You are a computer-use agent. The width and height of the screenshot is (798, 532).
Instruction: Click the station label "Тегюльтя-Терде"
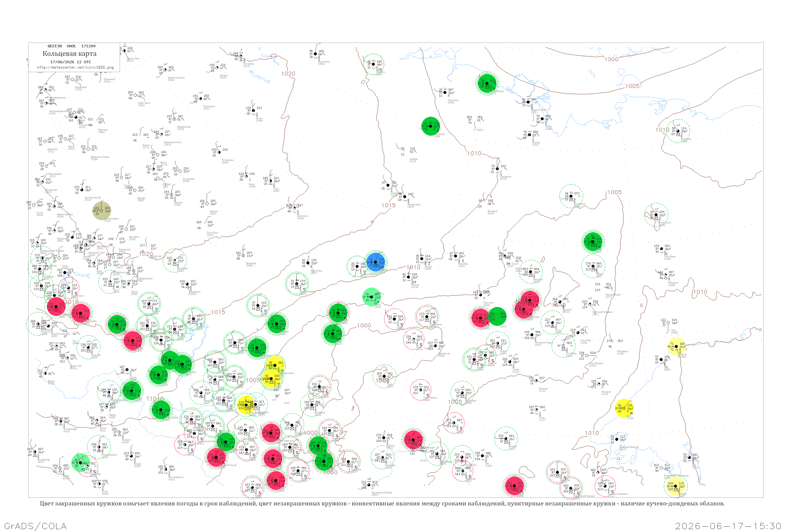544,343
